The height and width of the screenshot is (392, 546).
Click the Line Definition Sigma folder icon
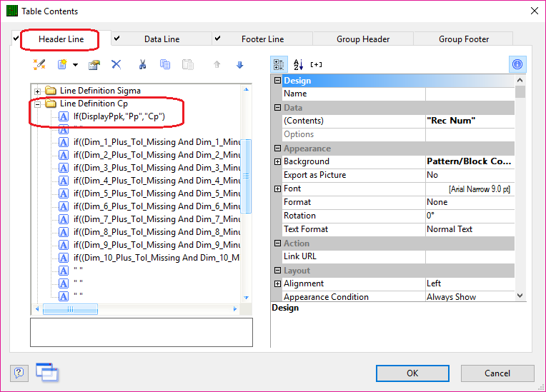pos(51,91)
